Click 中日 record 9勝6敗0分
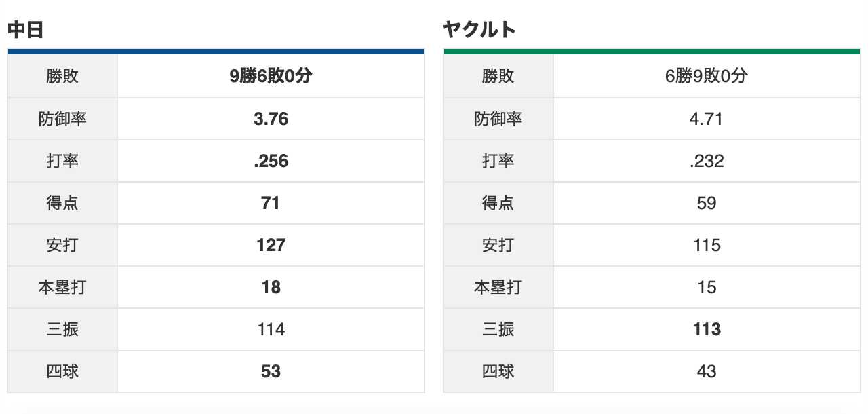 coord(271,77)
